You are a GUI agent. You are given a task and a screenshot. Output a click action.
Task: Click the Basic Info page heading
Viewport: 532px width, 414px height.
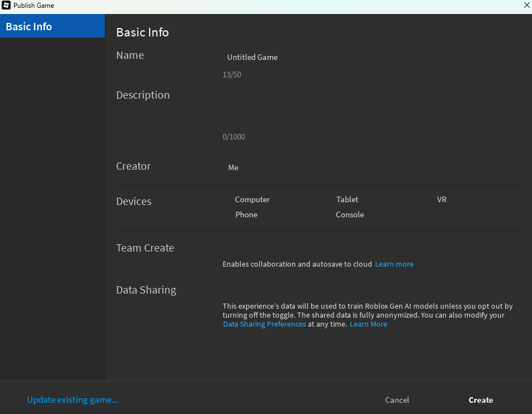142,32
